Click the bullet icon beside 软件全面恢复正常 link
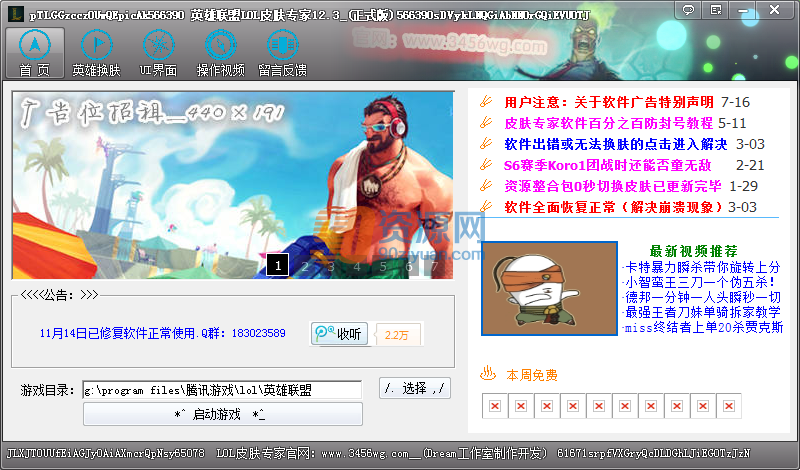 pos(486,206)
